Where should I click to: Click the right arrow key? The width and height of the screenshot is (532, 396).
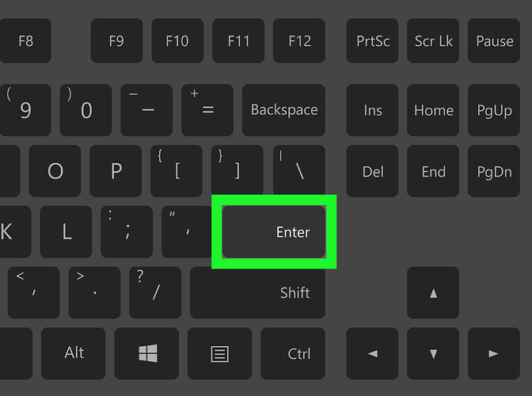tap(494, 353)
